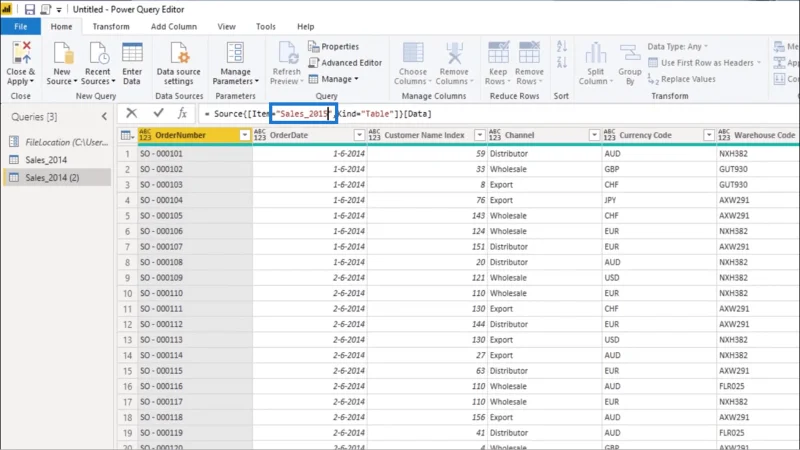Click the Remove Columns icon
This screenshot has width=800, height=450.
click(454, 53)
